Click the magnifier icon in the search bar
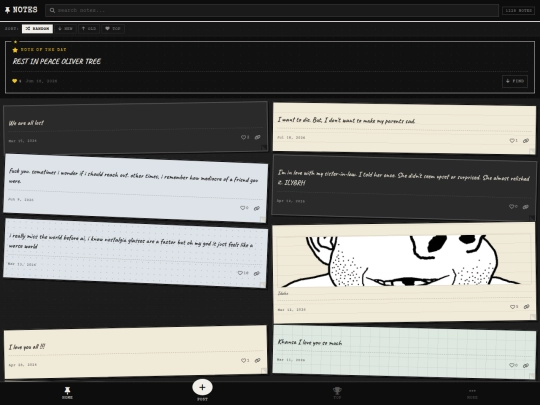The width and height of the screenshot is (540, 405). (x=52, y=10)
